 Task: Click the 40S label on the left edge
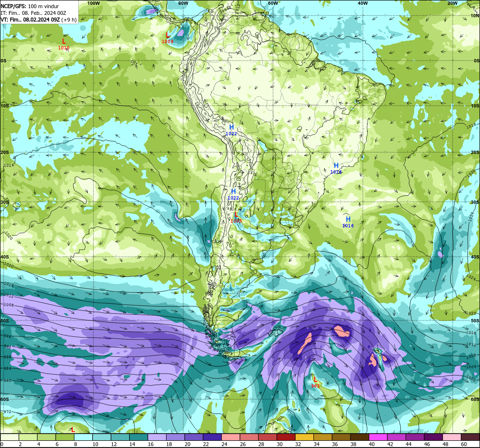tap(5, 257)
